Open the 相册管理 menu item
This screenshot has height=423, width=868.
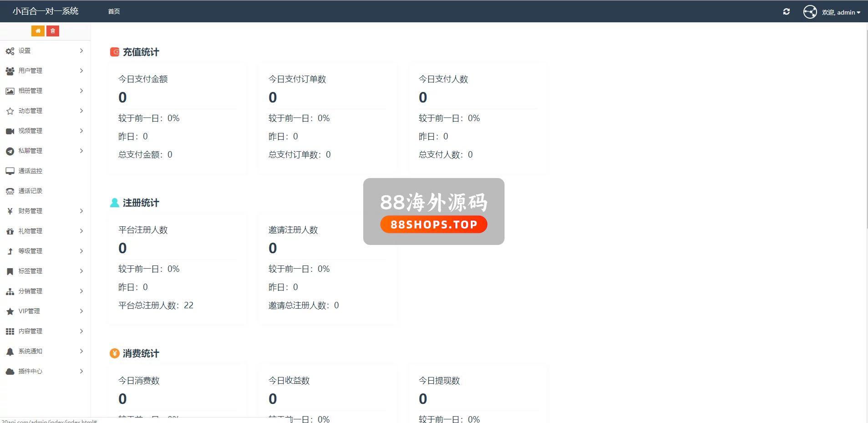point(30,91)
